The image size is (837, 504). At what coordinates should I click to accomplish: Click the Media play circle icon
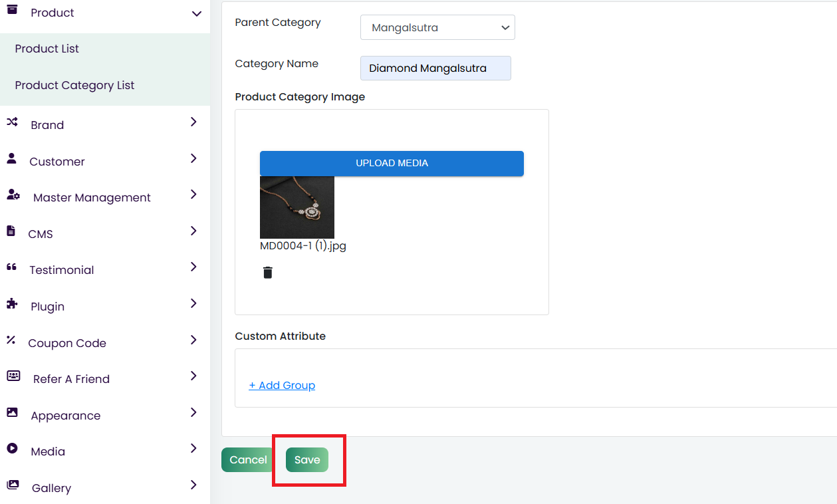pyautogui.click(x=12, y=449)
